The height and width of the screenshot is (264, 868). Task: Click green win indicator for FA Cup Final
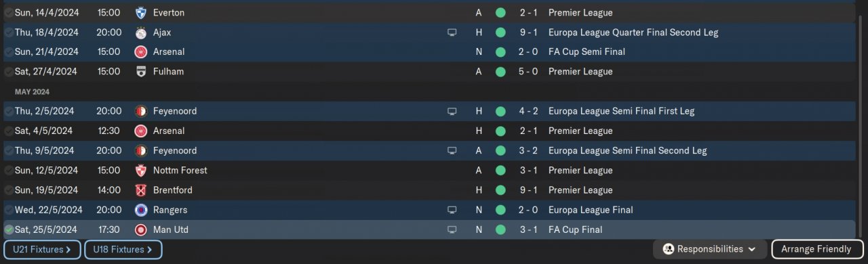500,229
